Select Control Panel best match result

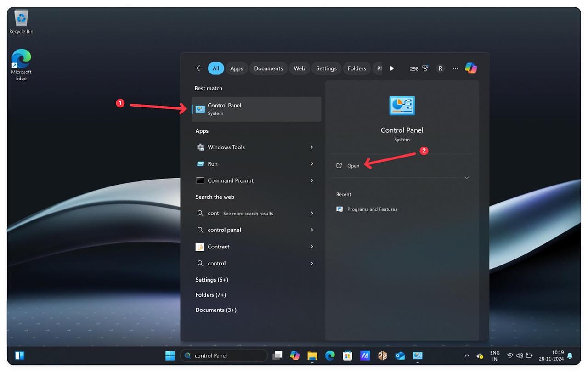[256, 109]
